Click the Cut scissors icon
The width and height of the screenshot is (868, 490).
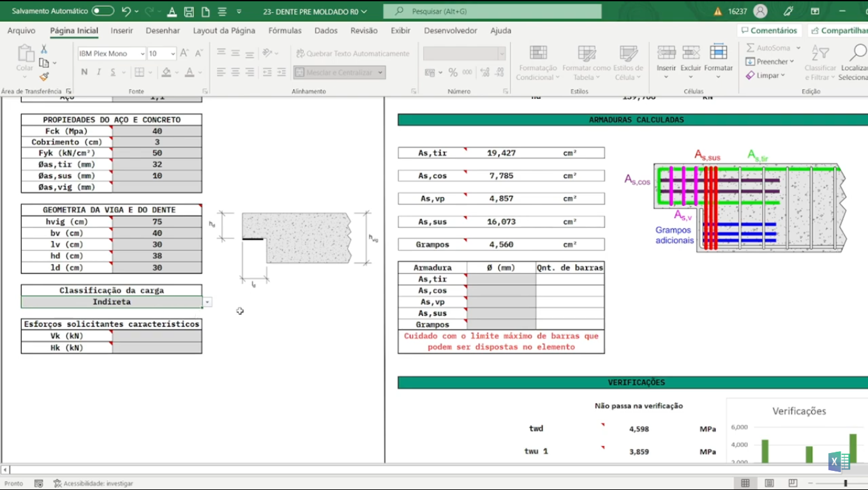[x=44, y=49]
